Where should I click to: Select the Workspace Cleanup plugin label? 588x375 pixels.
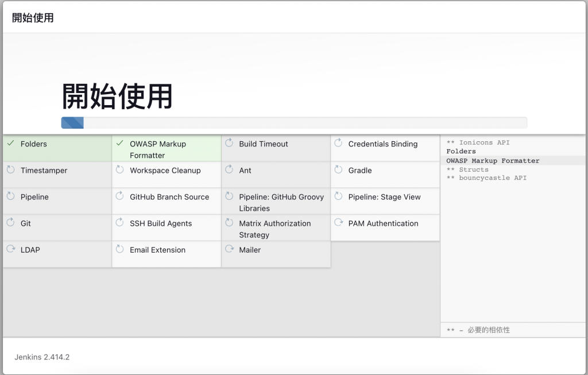[x=165, y=171]
